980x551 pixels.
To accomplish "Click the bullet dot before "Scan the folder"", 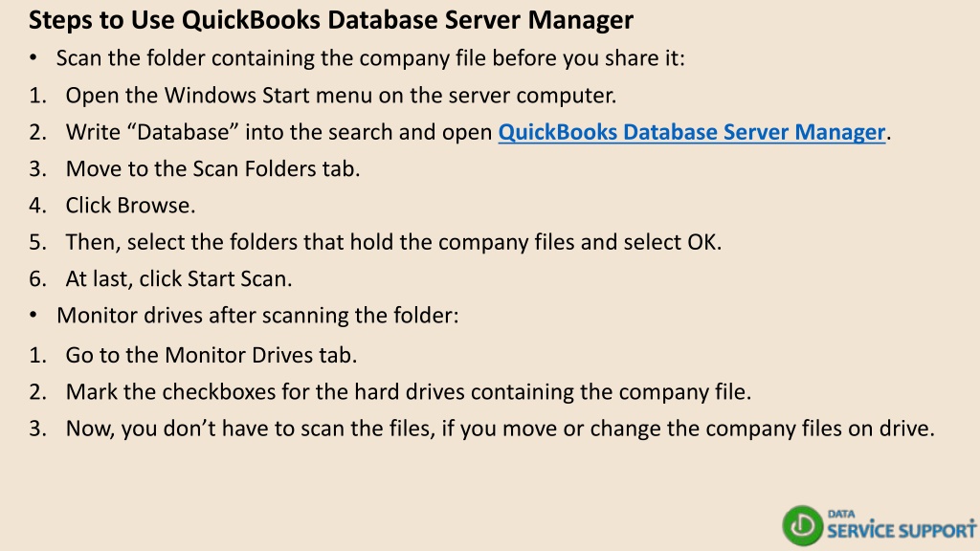I will point(33,58).
